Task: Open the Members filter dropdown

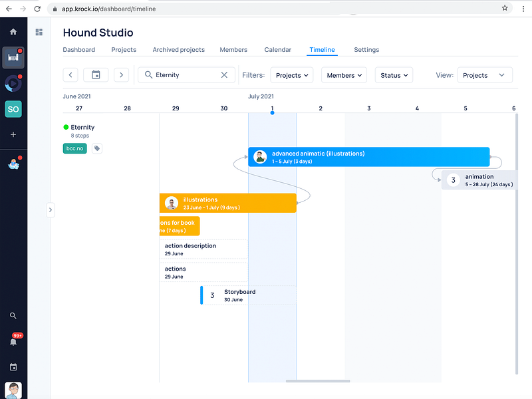Action: (x=344, y=75)
